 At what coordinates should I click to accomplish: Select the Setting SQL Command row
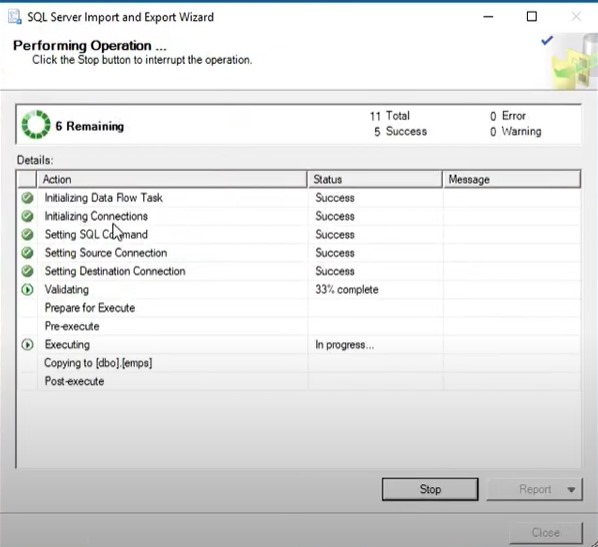[x=299, y=234]
